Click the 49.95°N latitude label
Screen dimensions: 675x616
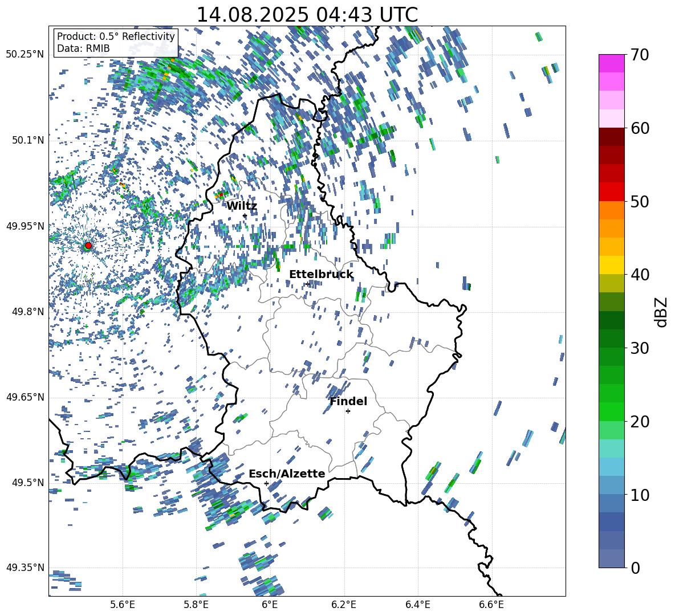(x=25, y=226)
